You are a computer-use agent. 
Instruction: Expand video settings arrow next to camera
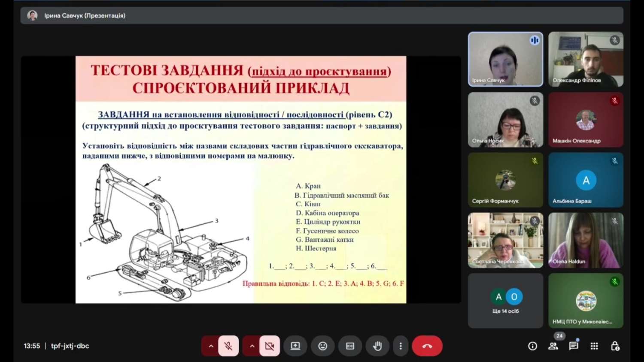pyautogui.click(x=252, y=346)
